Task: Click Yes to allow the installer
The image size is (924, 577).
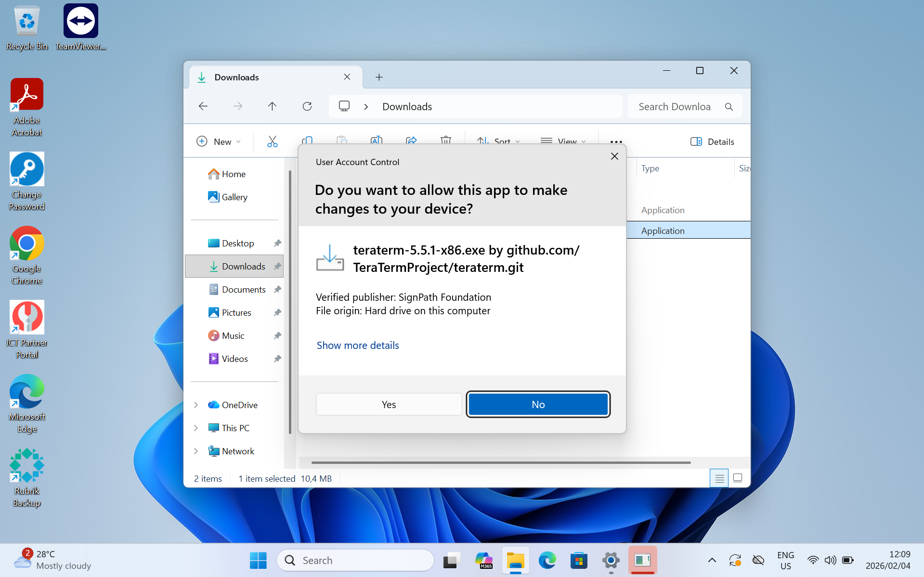Action: [x=389, y=405]
